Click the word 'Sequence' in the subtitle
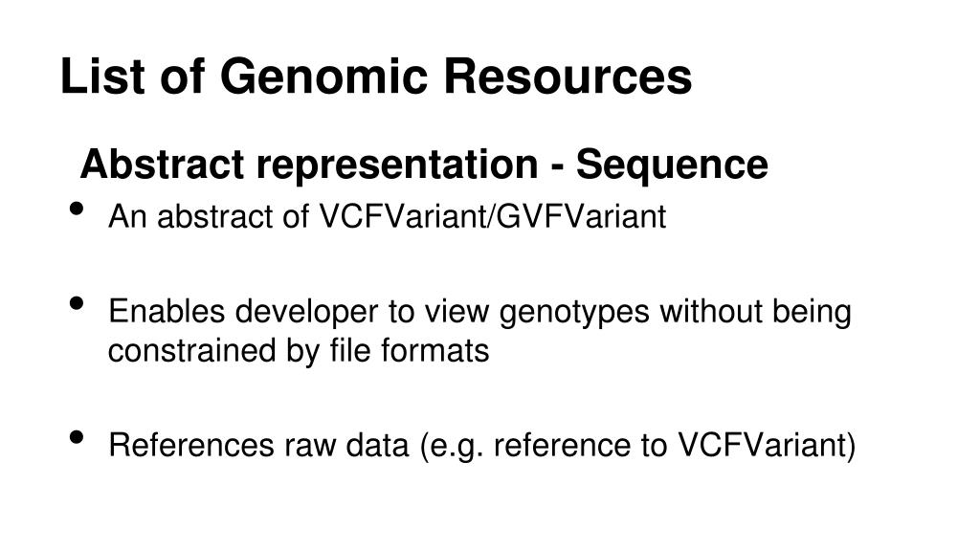This screenshot has height=551, width=980. pos(672,165)
